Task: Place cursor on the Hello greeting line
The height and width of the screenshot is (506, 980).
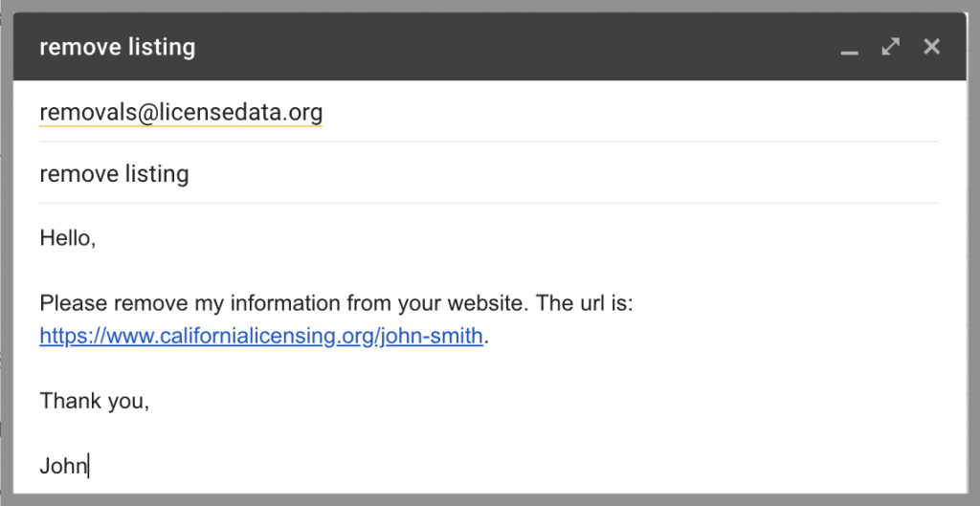Action: click(x=68, y=238)
